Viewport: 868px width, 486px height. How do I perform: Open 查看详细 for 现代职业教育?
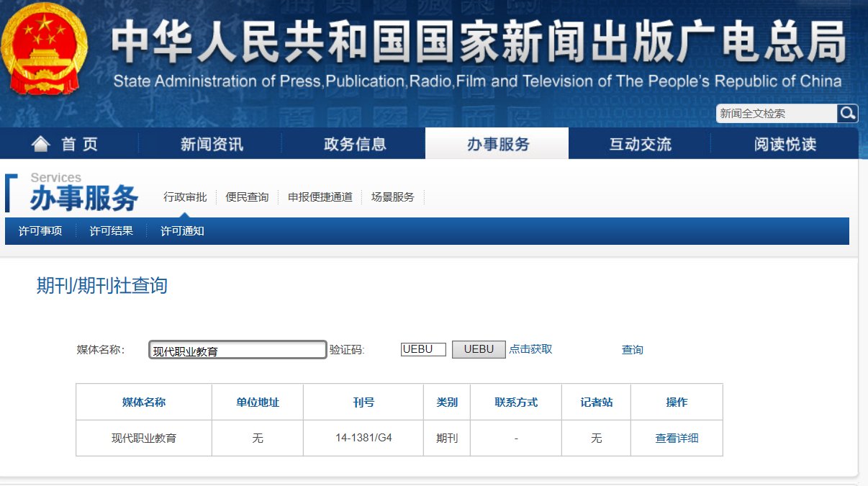677,438
